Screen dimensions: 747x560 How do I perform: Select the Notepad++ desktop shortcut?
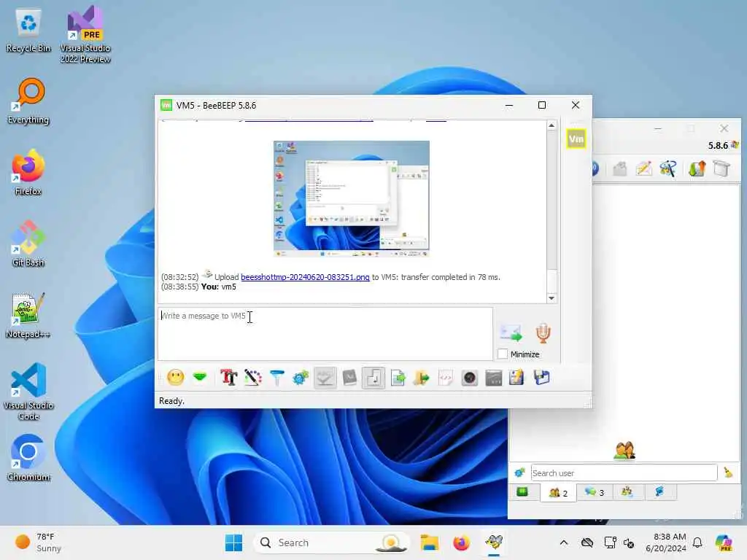[x=28, y=315]
